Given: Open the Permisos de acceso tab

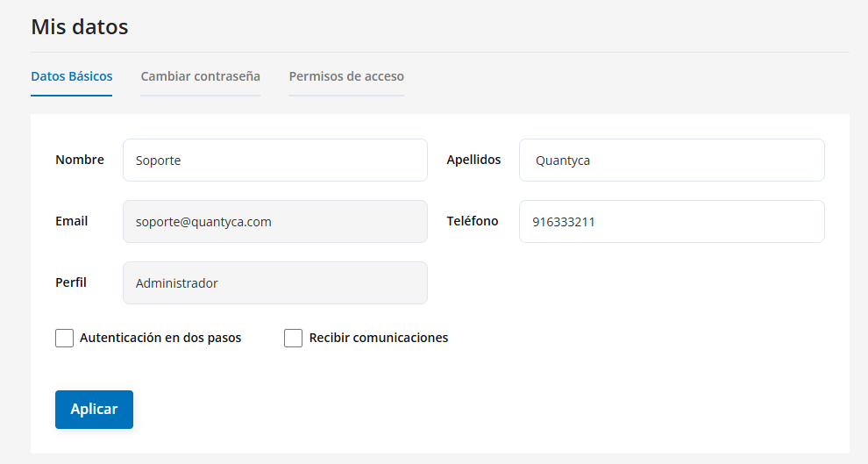Looking at the screenshot, I should click(346, 76).
